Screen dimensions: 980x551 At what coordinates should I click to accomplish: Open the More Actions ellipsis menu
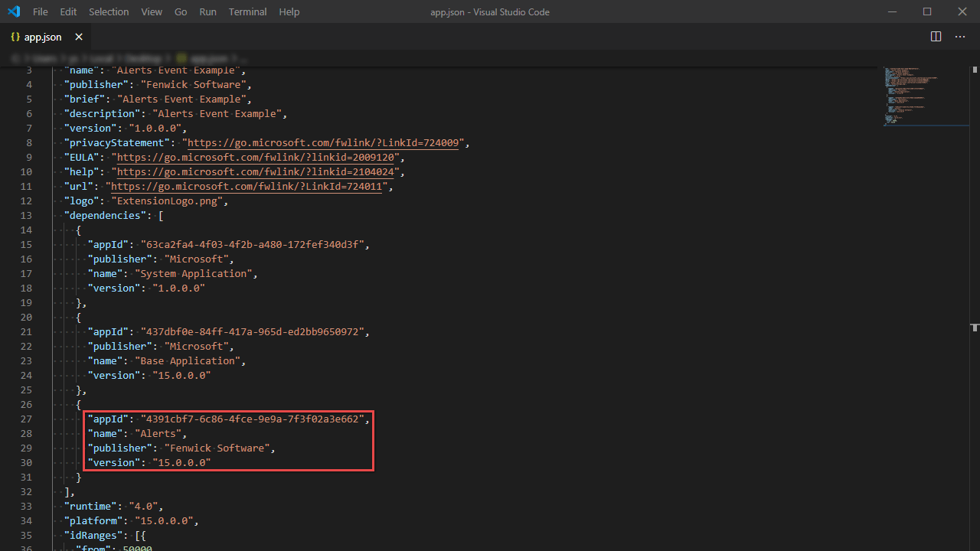960,37
